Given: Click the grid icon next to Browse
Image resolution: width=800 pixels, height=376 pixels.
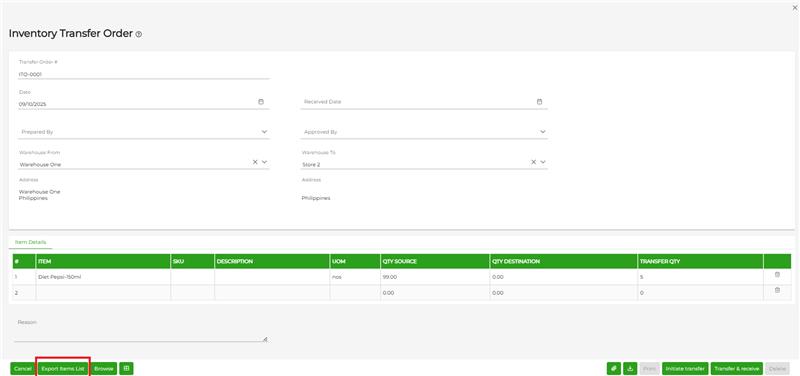Looking at the screenshot, I should [x=127, y=368].
